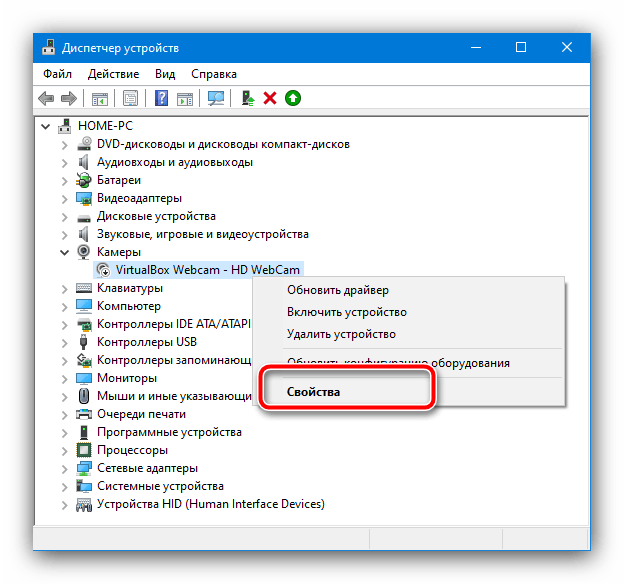Click the Device Manager title bar icon
Image resolution: width=624 pixels, height=584 pixels.
point(49,47)
